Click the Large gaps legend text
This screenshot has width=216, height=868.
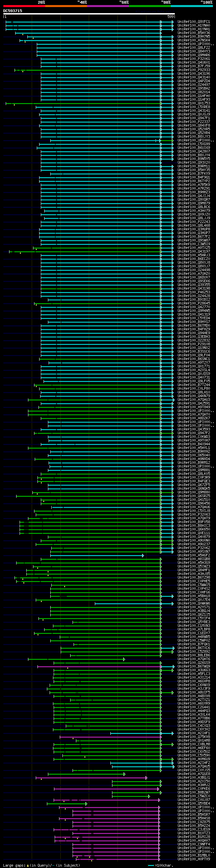coord(42,865)
